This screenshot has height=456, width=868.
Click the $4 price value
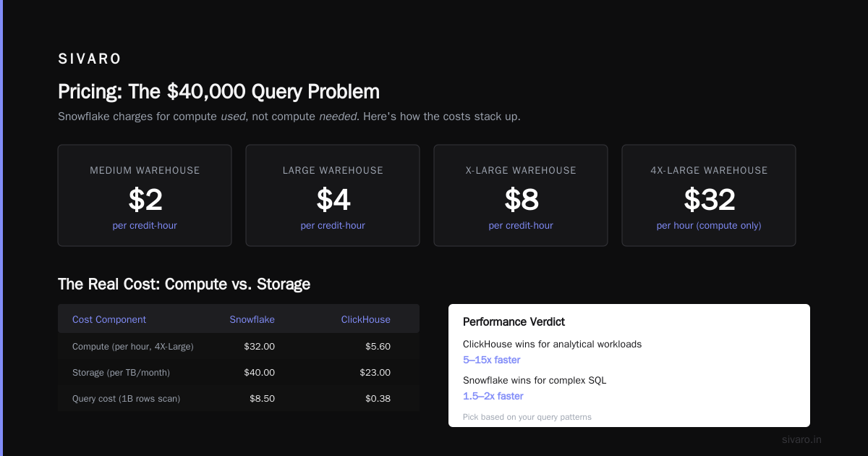pos(333,199)
